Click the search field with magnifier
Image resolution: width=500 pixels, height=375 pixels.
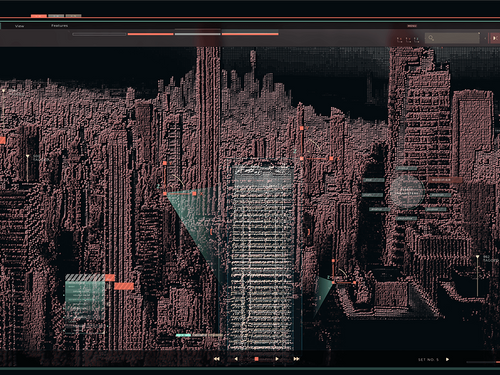point(452,38)
